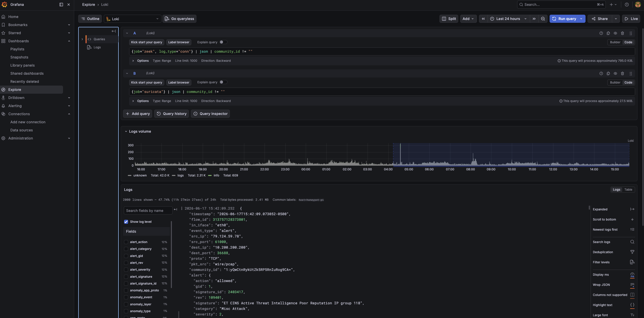
Task: Open the Loki data source dropdown
Action: [132, 19]
